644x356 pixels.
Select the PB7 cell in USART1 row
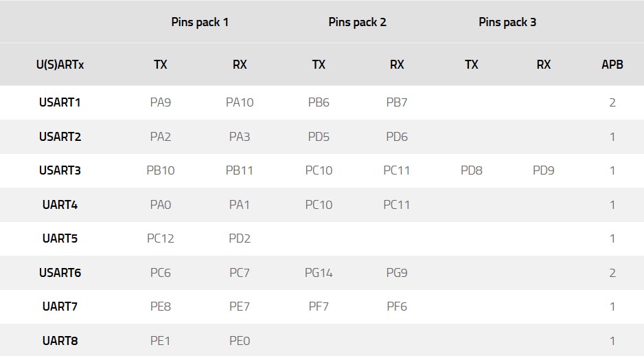(397, 102)
